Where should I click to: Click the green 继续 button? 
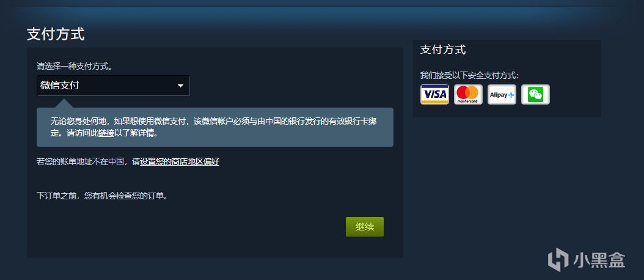pyautogui.click(x=365, y=227)
